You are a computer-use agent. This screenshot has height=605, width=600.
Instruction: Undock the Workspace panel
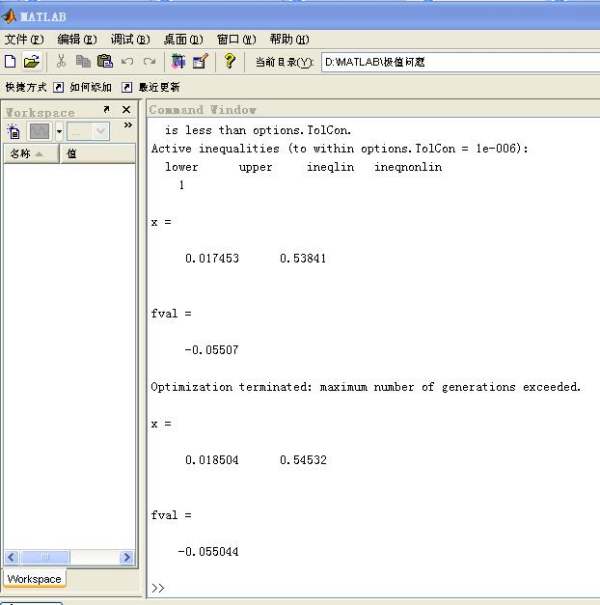[x=106, y=110]
